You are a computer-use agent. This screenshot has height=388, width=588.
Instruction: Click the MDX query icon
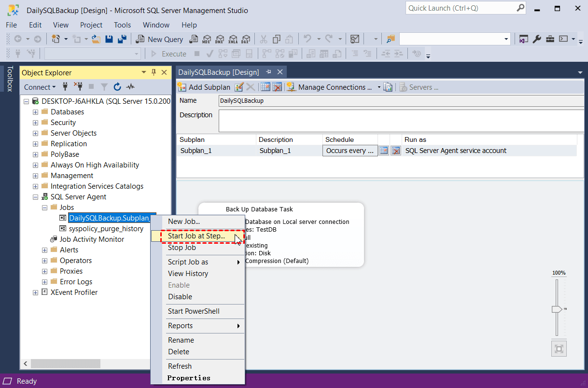point(207,39)
